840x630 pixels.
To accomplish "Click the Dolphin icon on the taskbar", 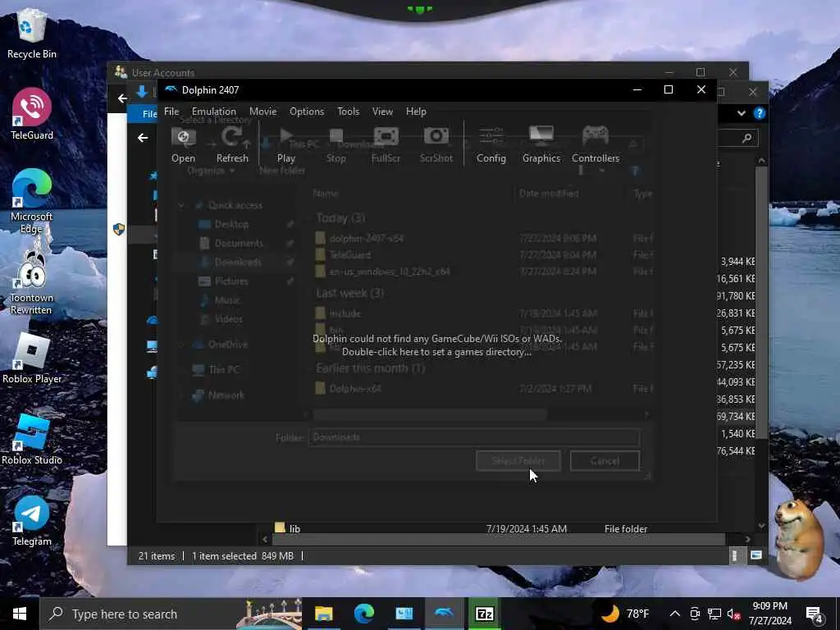I will coord(444,614).
